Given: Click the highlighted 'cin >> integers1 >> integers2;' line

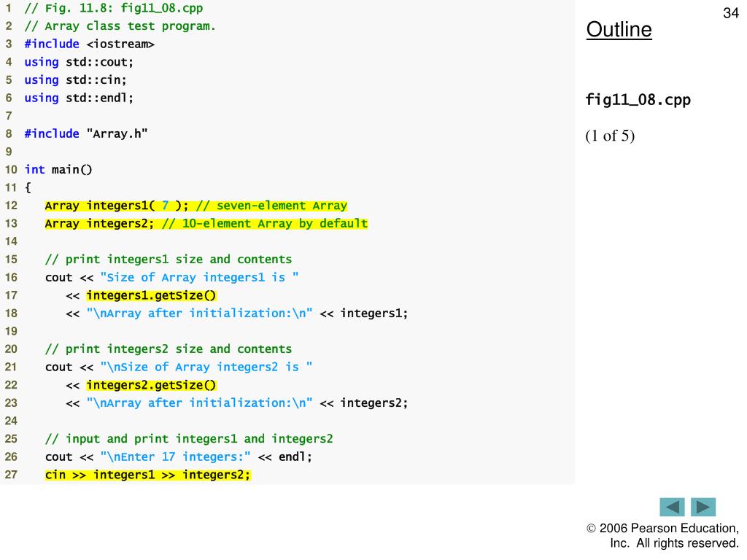Looking at the screenshot, I should pos(147,475).
